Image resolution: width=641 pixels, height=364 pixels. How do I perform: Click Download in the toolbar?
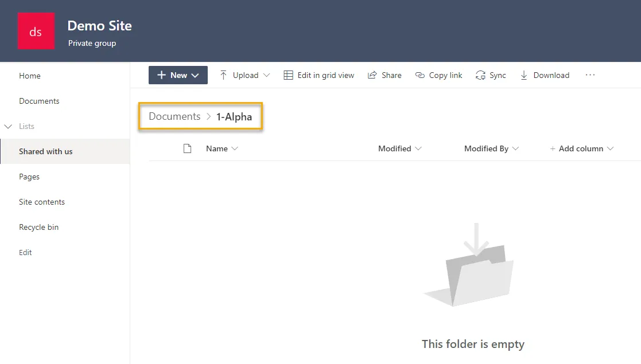[x=551, y=75]
